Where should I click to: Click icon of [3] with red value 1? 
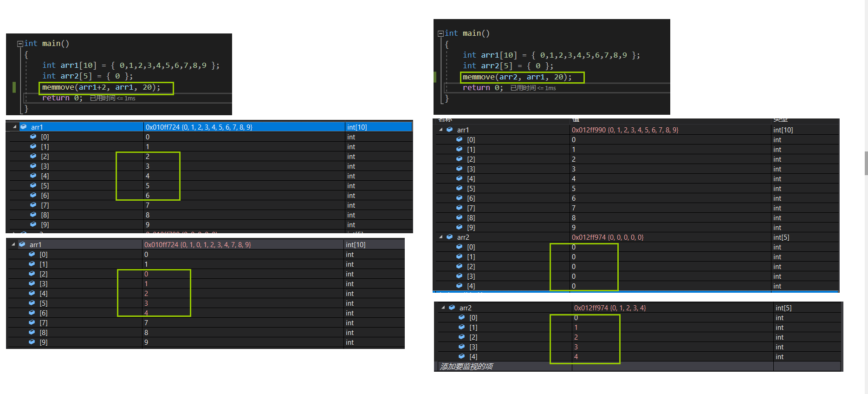32,283
